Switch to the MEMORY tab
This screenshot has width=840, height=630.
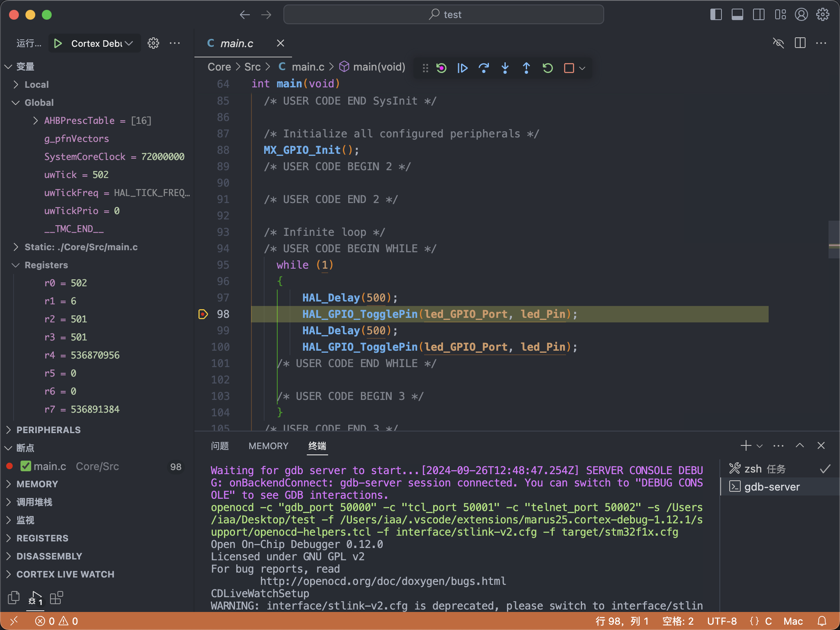point(268,446)
